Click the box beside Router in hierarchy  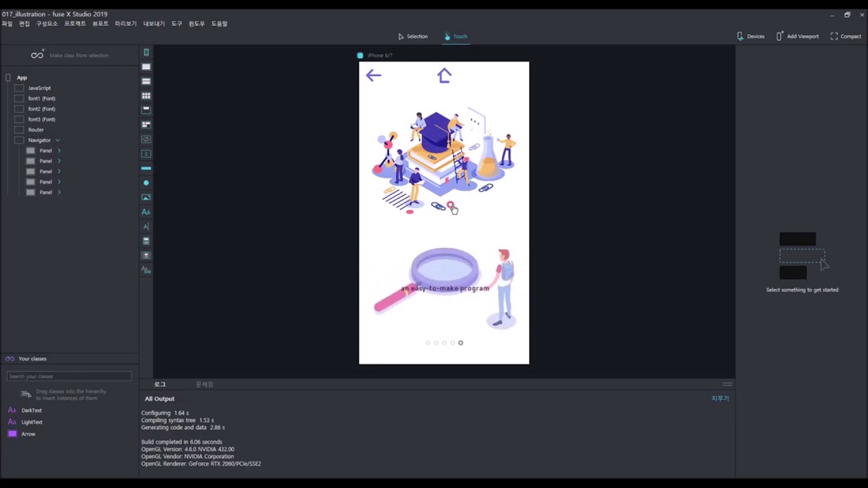(x=19, y=129)
